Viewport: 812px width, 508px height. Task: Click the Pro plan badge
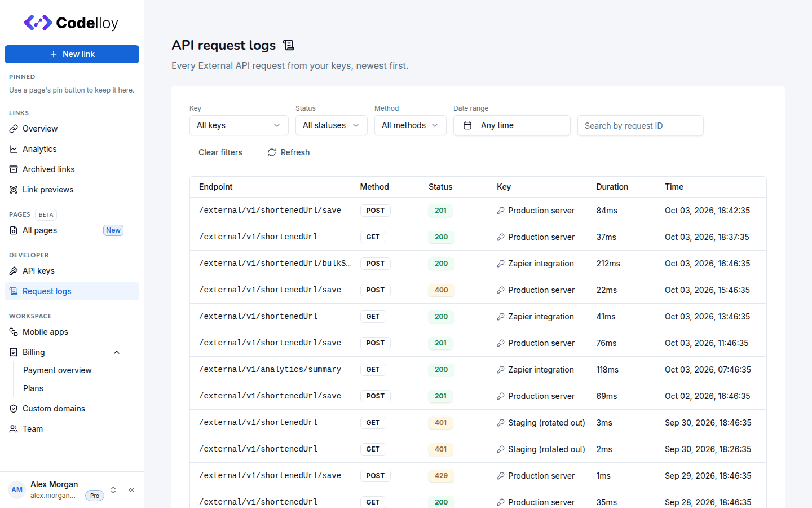point(95,496)
